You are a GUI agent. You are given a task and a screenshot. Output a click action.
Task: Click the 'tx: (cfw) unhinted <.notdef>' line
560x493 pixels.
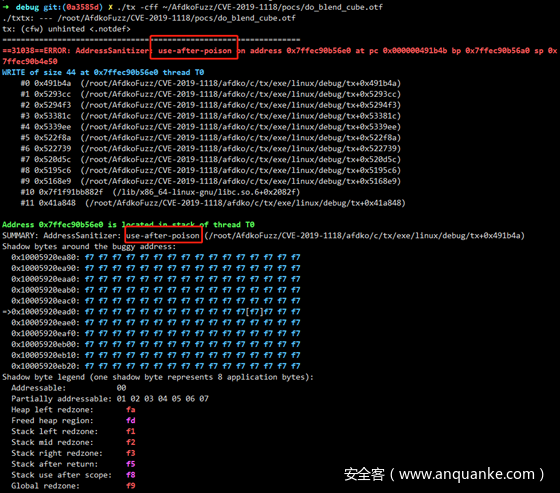pyautogui.click(x=66, y=29)
